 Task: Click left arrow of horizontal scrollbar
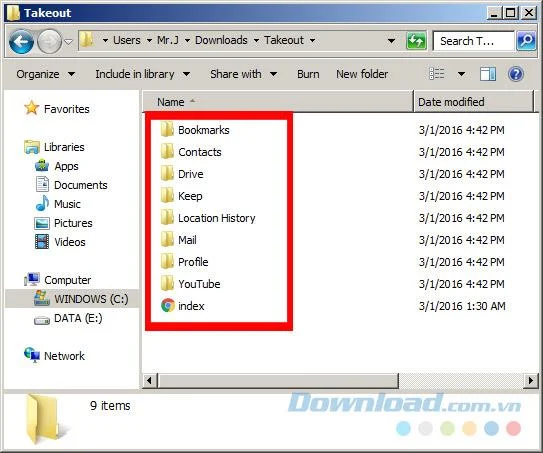[149, 381]
